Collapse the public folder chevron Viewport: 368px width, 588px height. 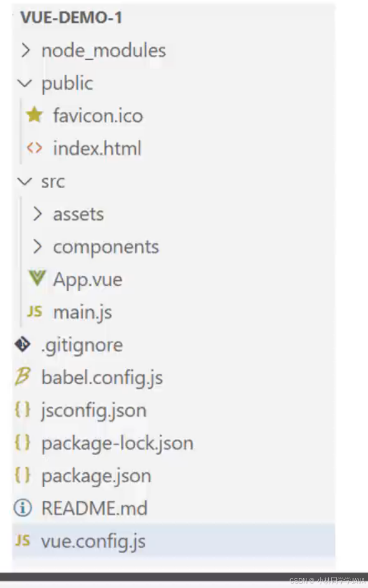click(x=25, y=83)
